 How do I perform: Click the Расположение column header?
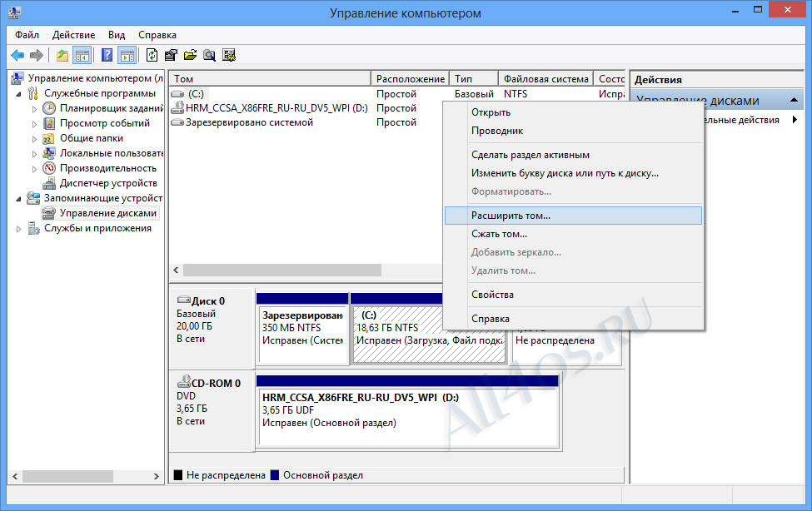click(x=410, y=79)
